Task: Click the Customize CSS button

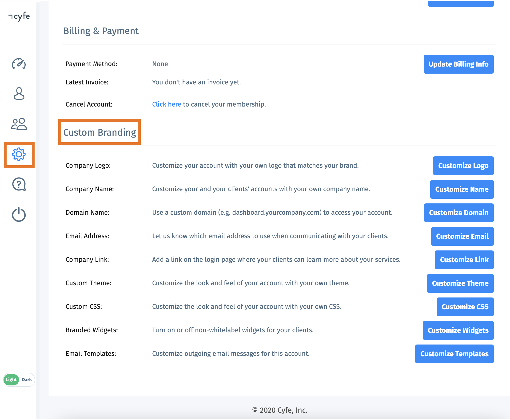Action: (465, 306)
